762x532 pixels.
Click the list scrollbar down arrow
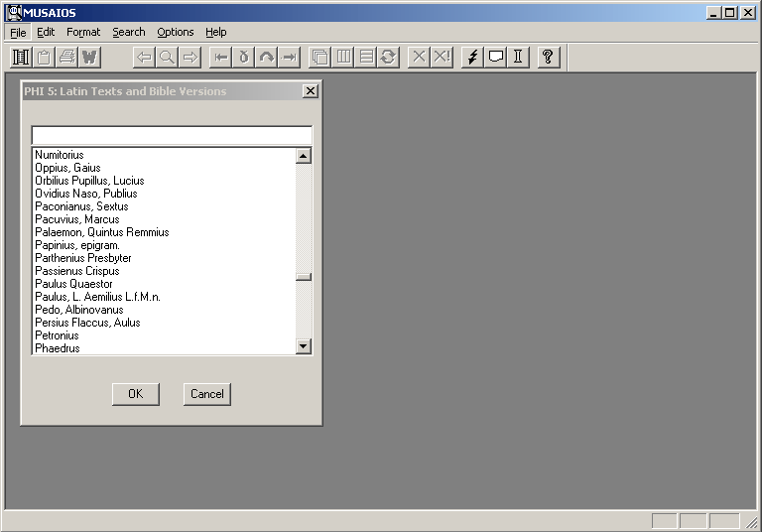tap(304, 346)
